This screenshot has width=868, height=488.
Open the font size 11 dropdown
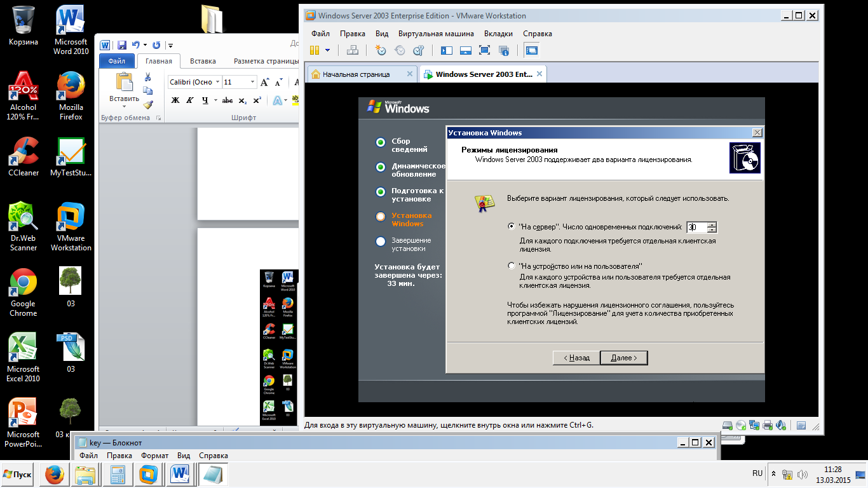[x=253, y=82]
